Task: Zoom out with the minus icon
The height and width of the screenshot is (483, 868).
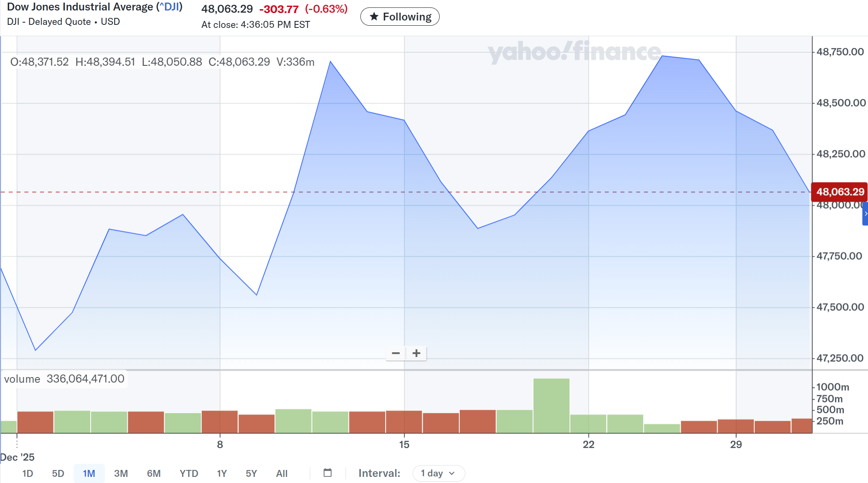Action: [396, 353]
